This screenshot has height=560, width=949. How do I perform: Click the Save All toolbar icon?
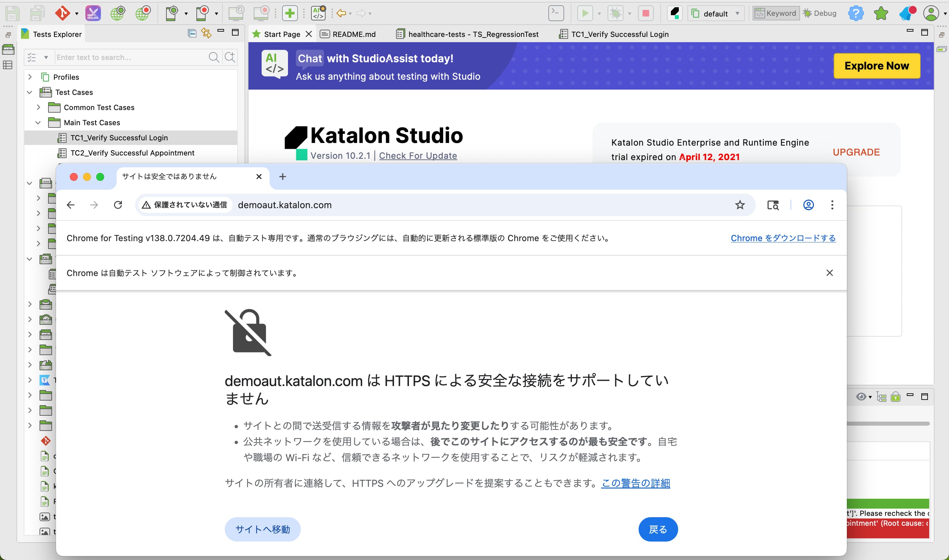point(37,13)
